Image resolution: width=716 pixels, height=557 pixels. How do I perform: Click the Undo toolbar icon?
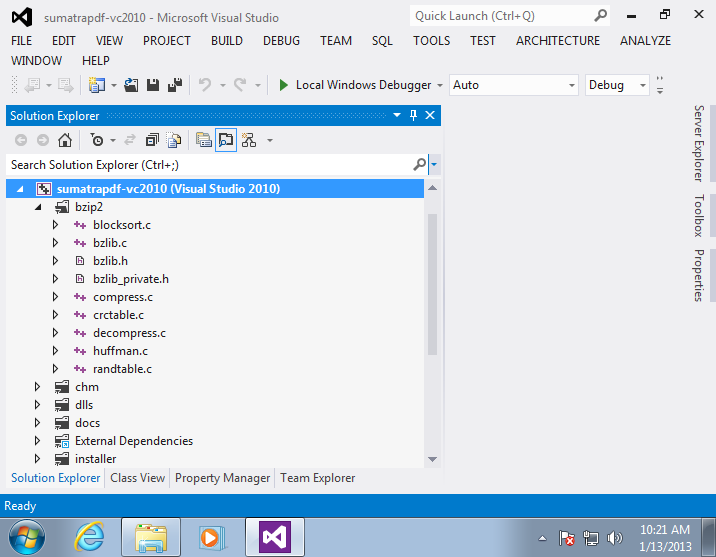pos(205,85)
